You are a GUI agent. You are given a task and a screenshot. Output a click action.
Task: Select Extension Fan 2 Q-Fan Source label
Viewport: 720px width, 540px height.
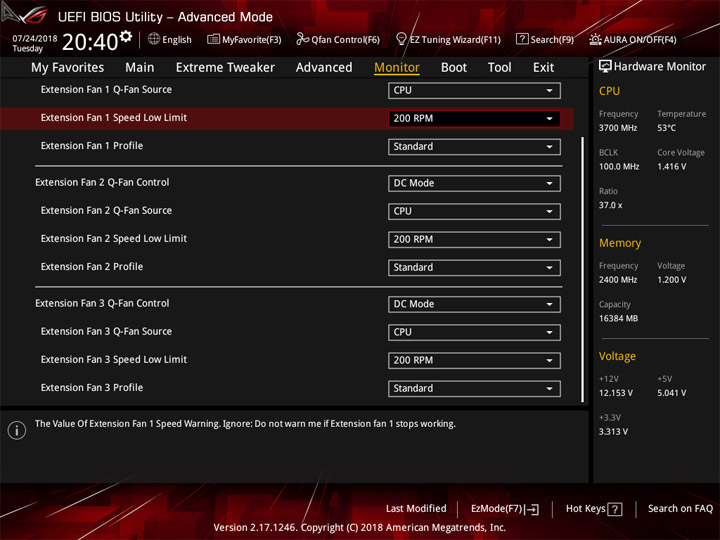[106, 210]
